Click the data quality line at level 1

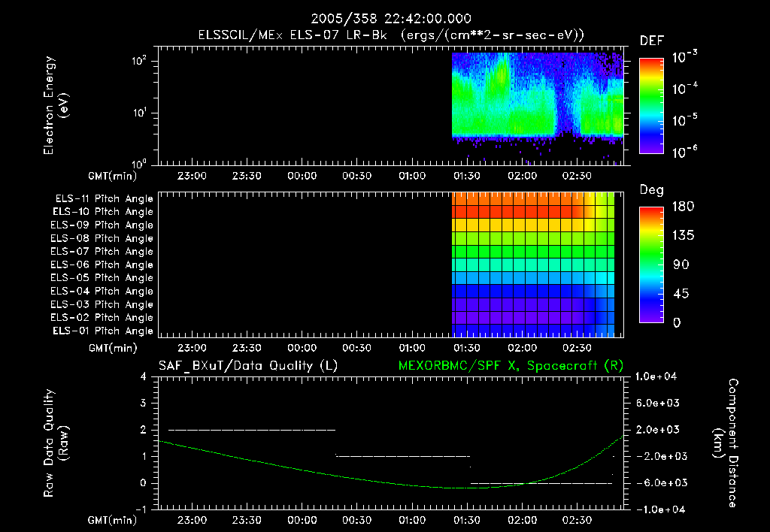click(403, 456)
